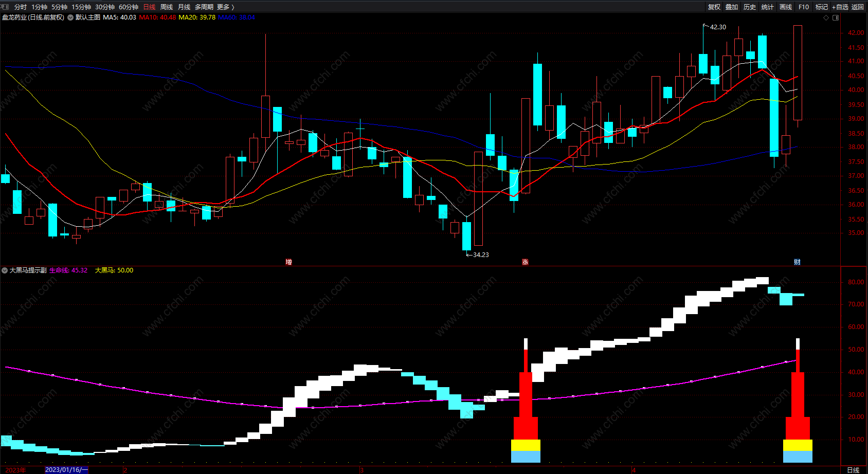Select the 60分钟 period tab
This screenshot has width=868, height=474.
(x=129, y=7)
